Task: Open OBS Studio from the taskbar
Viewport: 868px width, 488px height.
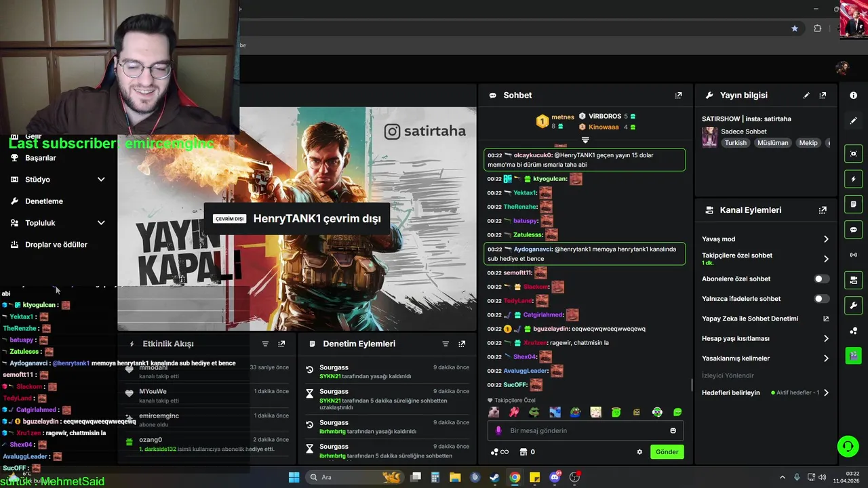Action: tap(574, 477)
